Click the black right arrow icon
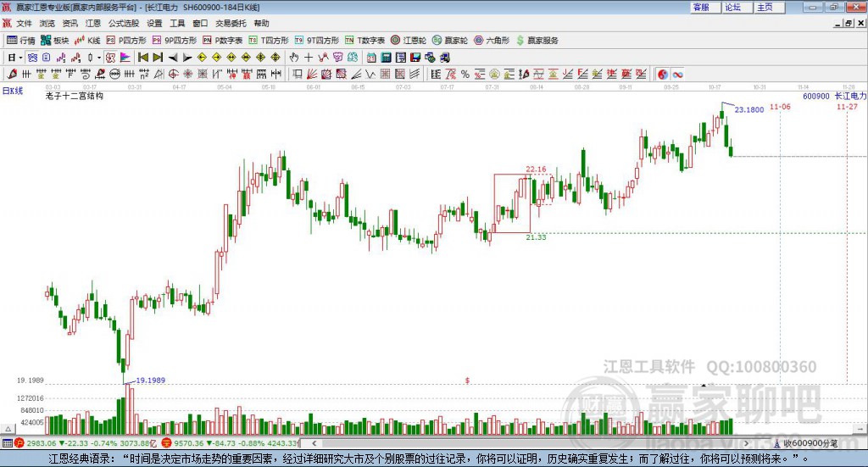This screenshot has height=467, width=868. point(187,58)
